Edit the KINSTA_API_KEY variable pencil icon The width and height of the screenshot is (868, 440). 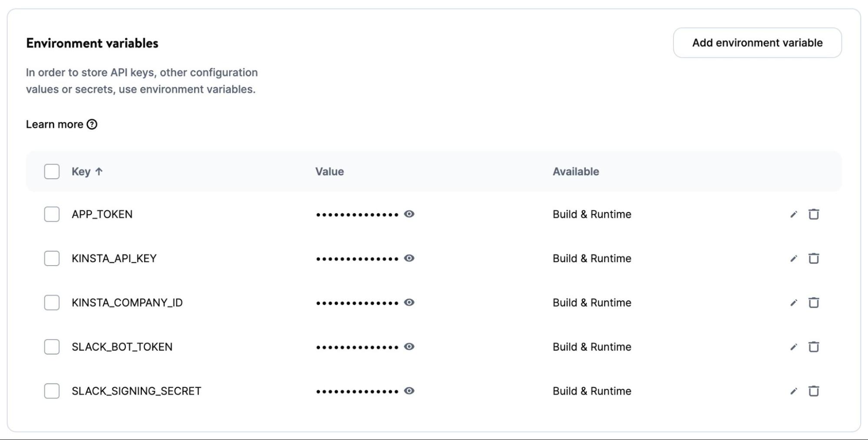click(x=793, y=259)
